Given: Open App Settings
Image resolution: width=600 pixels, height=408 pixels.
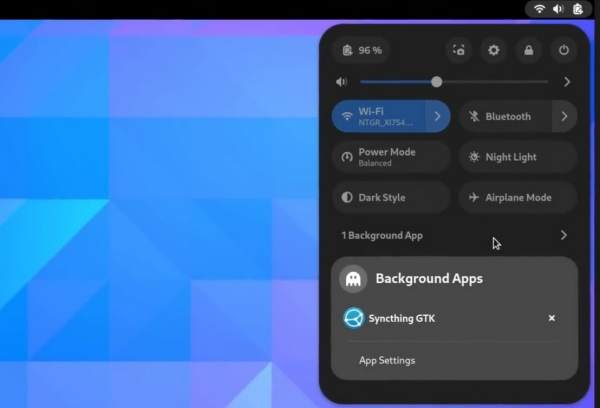Looking at the screenshot, I should 387,360.
